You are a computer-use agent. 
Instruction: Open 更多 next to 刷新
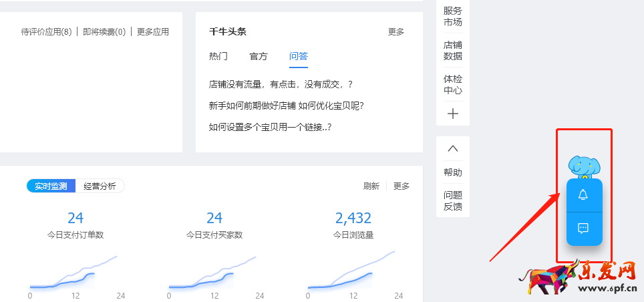[401, 186]
